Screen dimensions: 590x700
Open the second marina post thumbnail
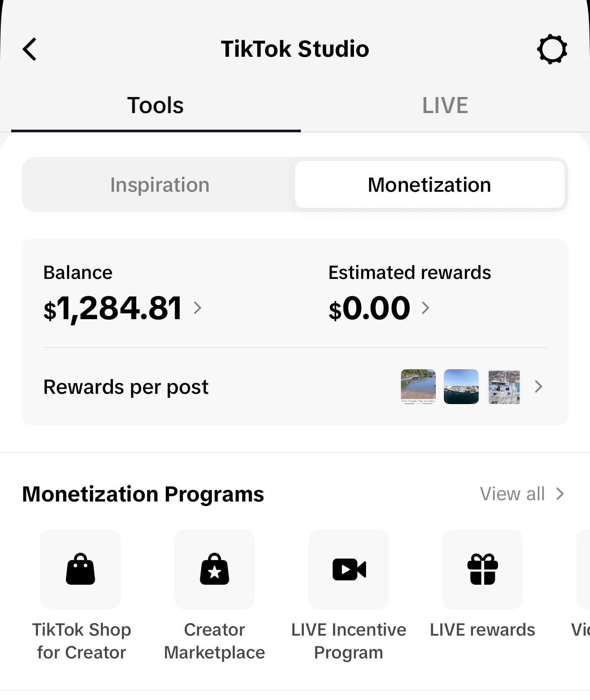click(461, 387)
